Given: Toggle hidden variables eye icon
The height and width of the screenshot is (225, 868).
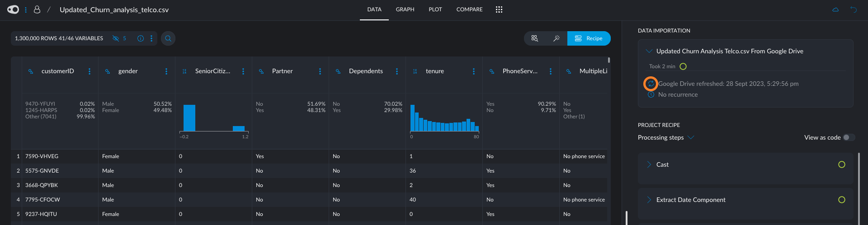Looking at the screenshot, I should click(116, 38).
